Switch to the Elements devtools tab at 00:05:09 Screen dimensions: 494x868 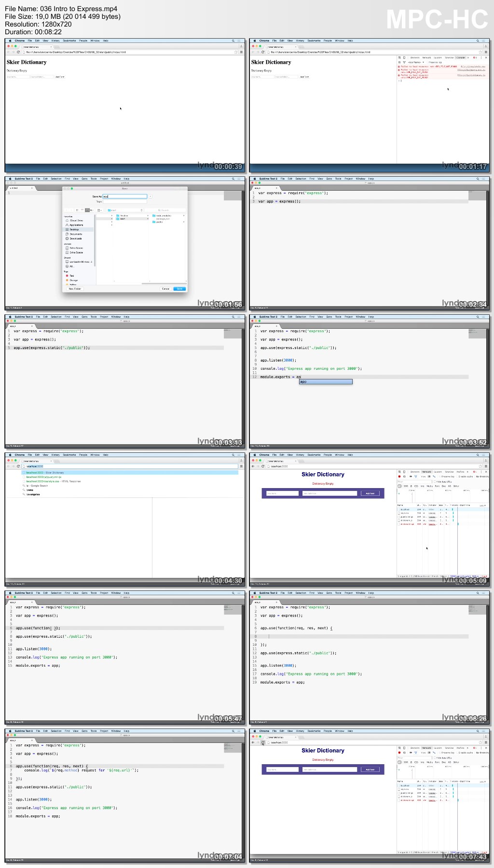pos(415,472)
